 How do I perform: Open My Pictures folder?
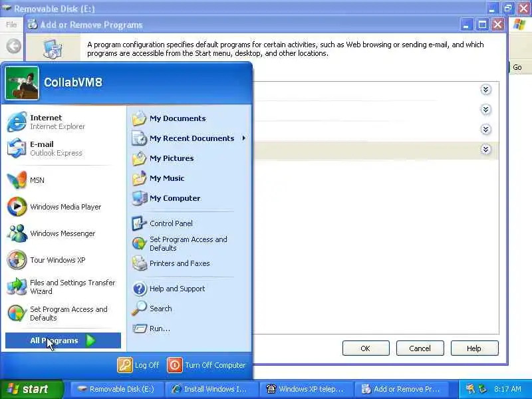tap(189, 158)
